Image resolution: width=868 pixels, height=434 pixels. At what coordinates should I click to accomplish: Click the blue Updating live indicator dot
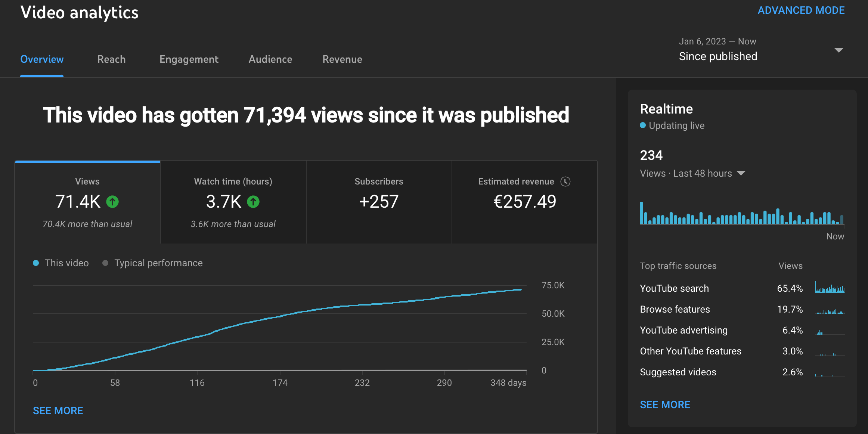click(x=643, y=125)
